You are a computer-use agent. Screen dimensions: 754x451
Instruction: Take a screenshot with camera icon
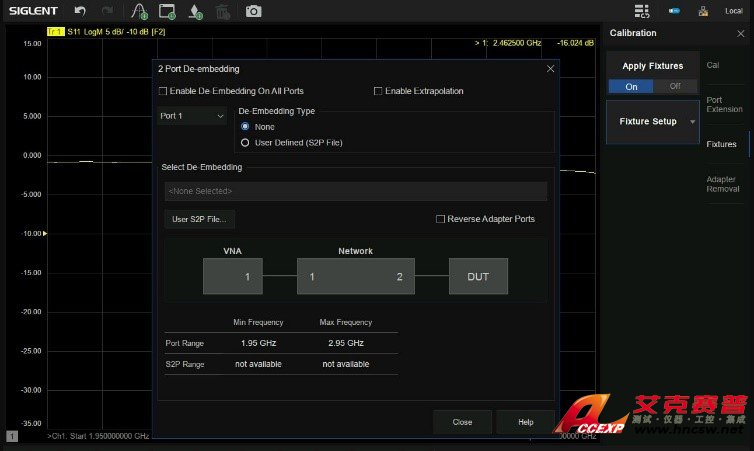[254, 11]
